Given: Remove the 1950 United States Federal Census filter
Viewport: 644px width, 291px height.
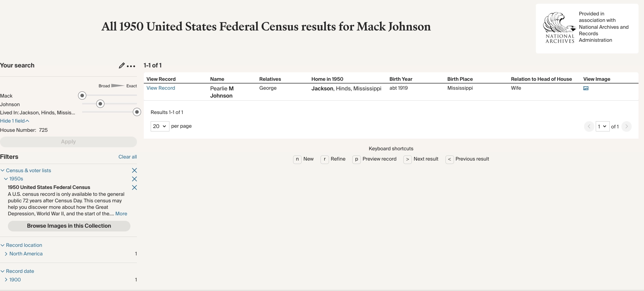Looking at the screenshot, I should (134, 188).
